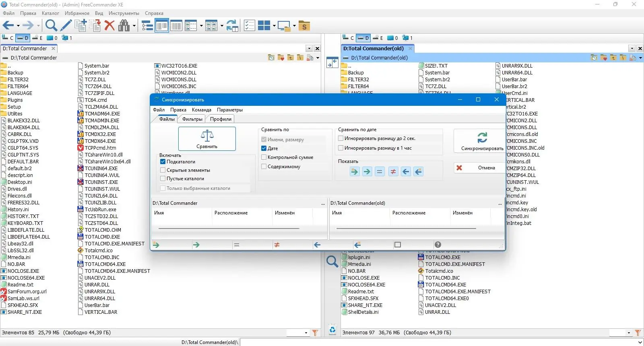Click the Отмена button
Image resolution: width=644 pixels, height=346 pixels.
point(479,168)
